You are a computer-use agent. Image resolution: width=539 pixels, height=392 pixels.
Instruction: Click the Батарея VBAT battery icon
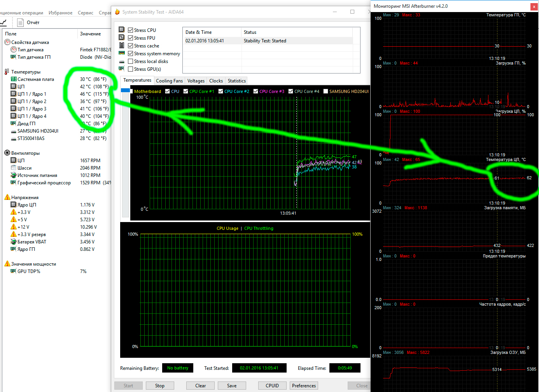click(13, 242)
